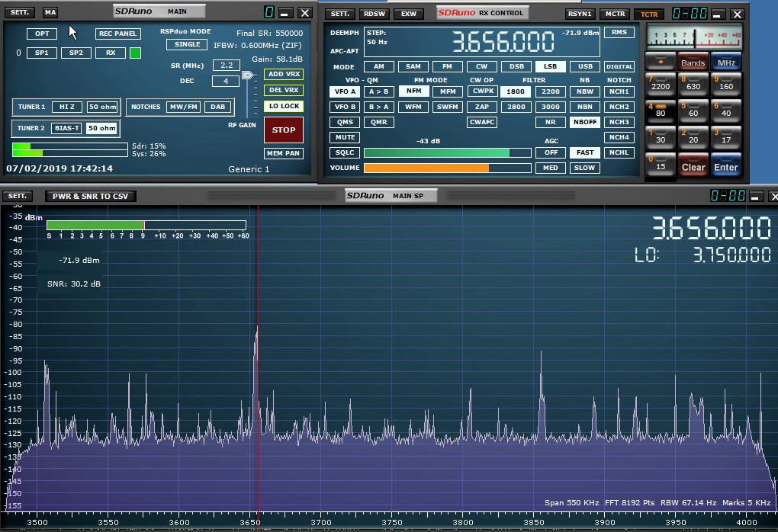
Task: Click the MHz keypad button
Action: click(x=726, y=61)
